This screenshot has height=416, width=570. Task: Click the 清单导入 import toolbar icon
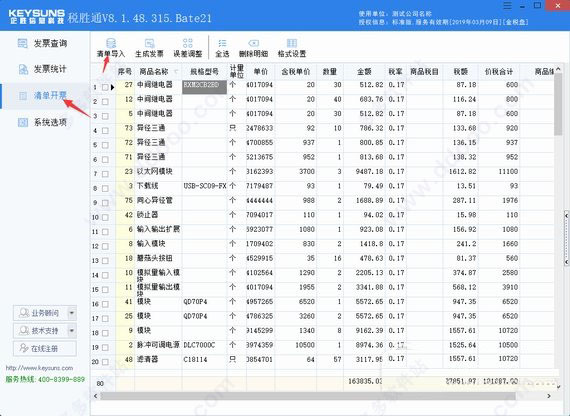(111, 43)
